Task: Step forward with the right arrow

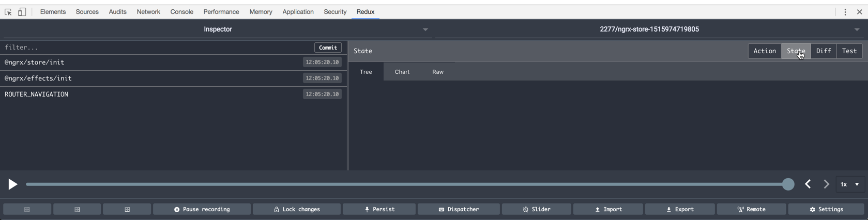Action: [826, 184]
